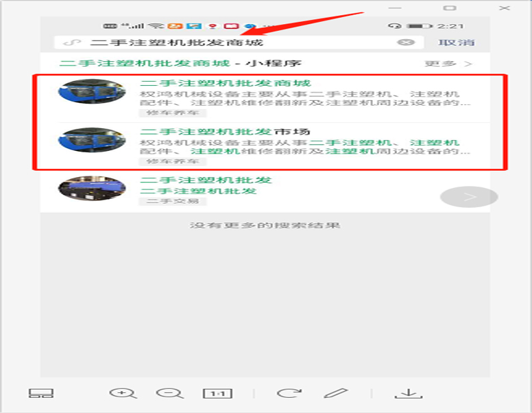
Task: Click the 二手交易 tag
Action: coord(172,201)
